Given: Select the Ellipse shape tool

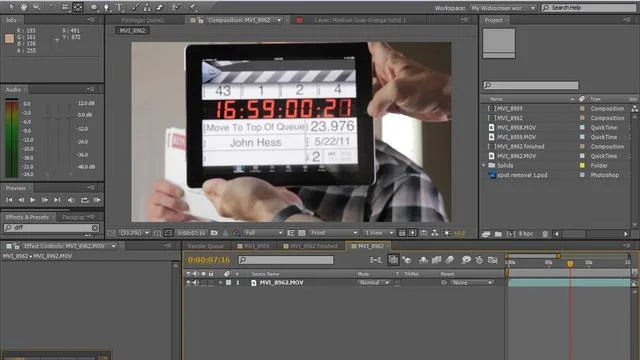Looking at the screenshot, I should pyautogui.click(x=94, y=7).
